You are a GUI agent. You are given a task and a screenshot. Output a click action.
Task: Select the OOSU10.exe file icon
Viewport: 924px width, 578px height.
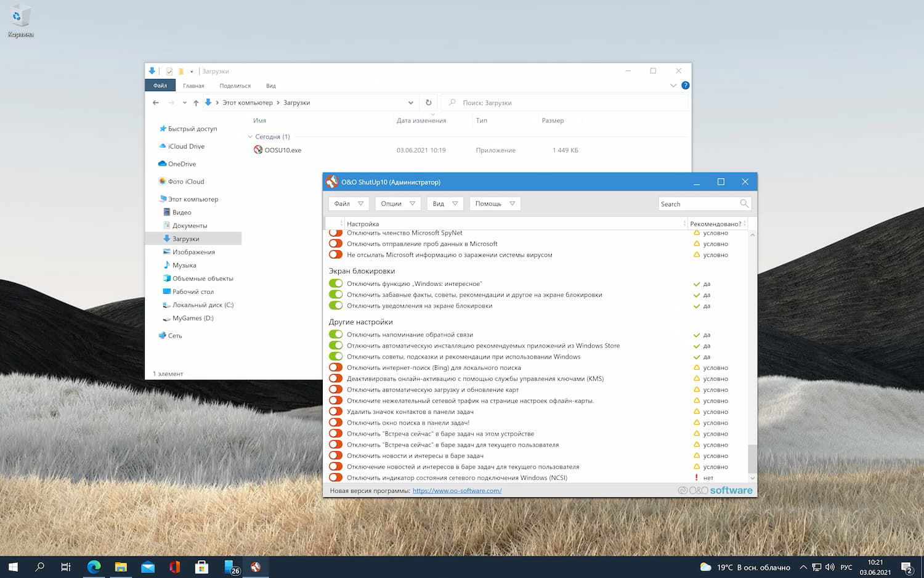point(258,150)
